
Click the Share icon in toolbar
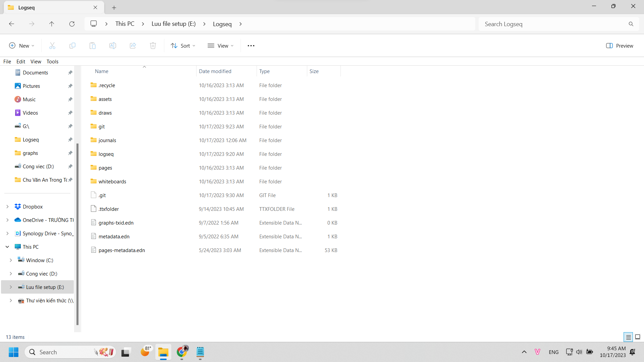click(133, 46)
